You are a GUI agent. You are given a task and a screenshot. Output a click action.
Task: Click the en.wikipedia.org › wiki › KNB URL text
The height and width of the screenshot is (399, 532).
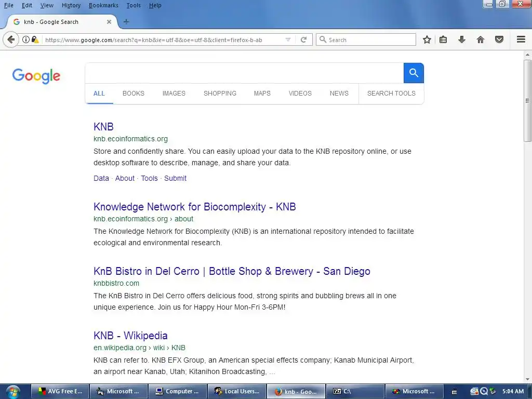click(139, 348)
